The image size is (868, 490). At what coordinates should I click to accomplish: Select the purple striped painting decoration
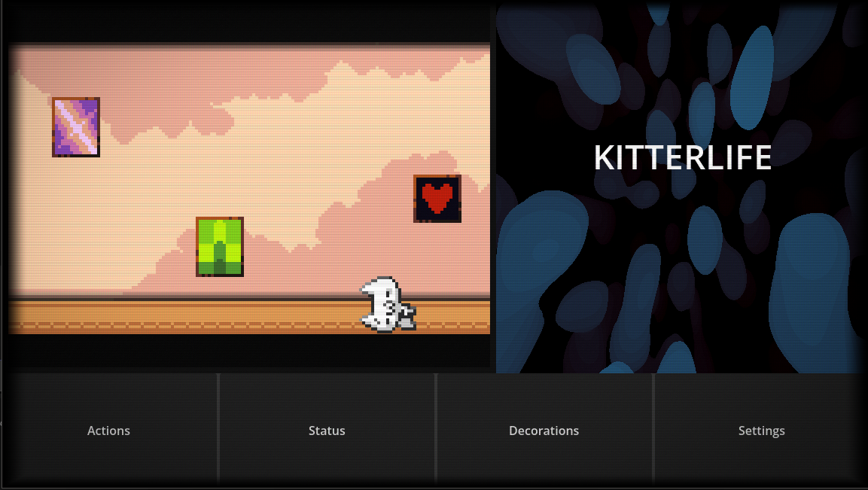click(x=75, y=126)
